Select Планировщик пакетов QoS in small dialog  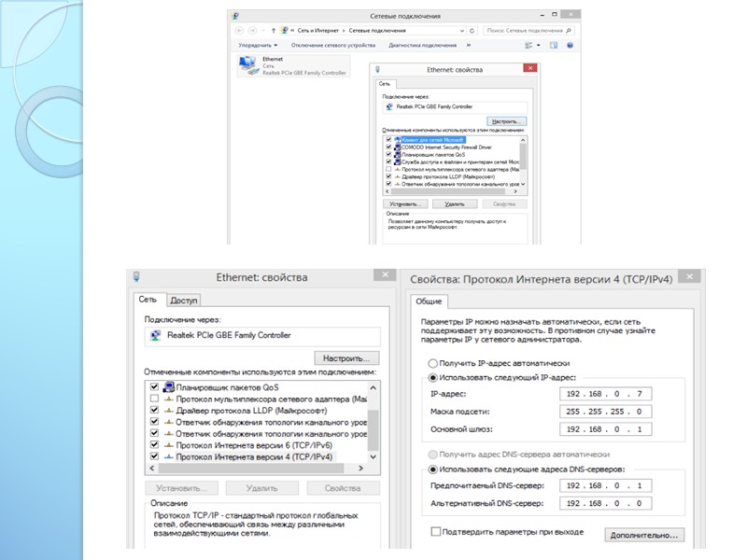click(433, 155)
